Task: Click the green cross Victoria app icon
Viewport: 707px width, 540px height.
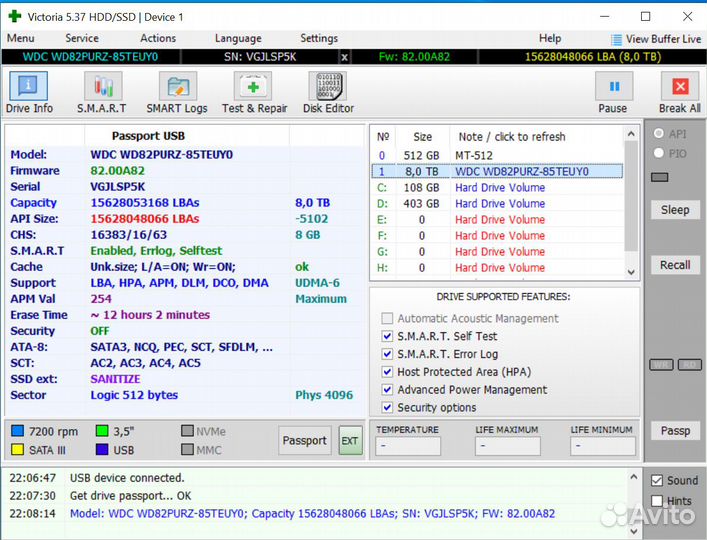Action: click(x=15, y=16)
